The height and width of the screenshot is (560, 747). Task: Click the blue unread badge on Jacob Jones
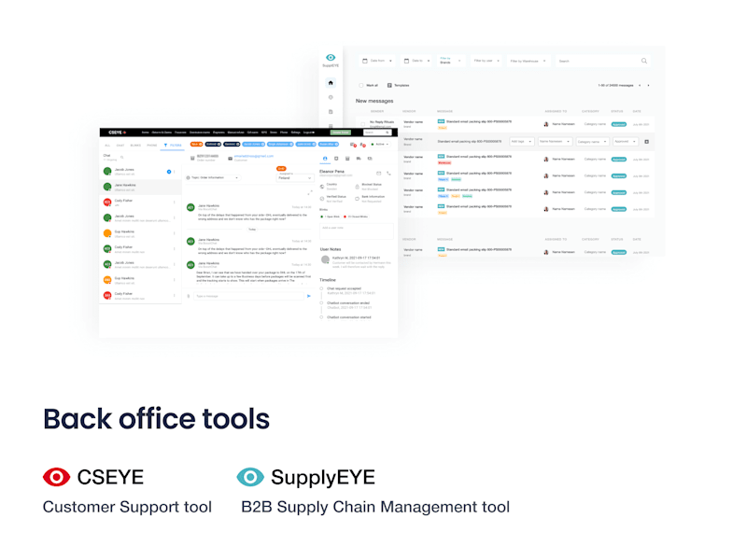pyautogui.click(x=169, y=172)
